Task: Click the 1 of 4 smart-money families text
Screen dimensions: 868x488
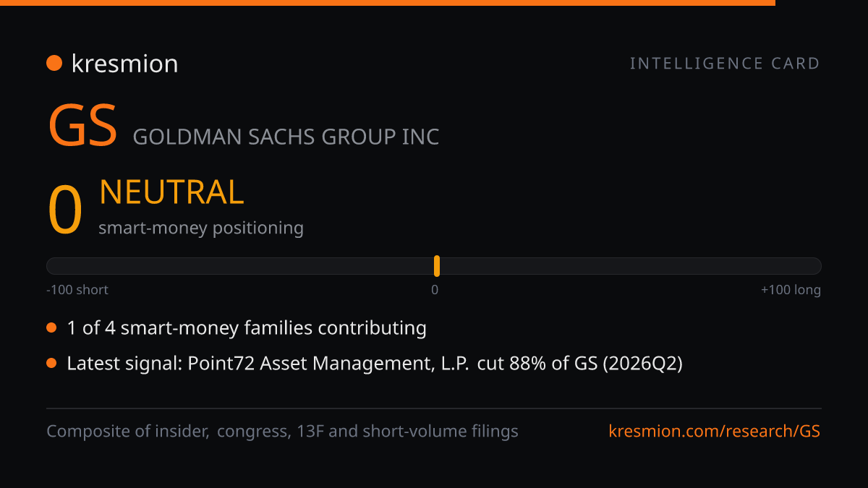Action: tap(247, 328)
